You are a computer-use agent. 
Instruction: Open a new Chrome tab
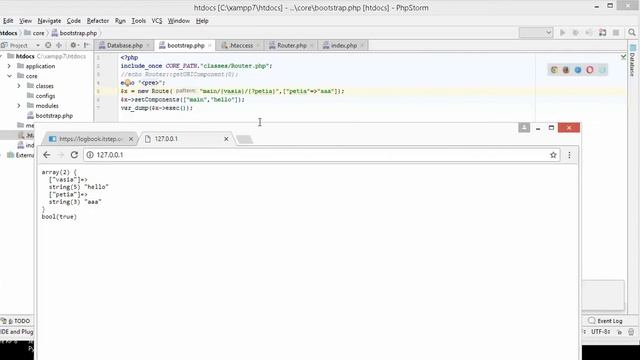click(244, 139)
